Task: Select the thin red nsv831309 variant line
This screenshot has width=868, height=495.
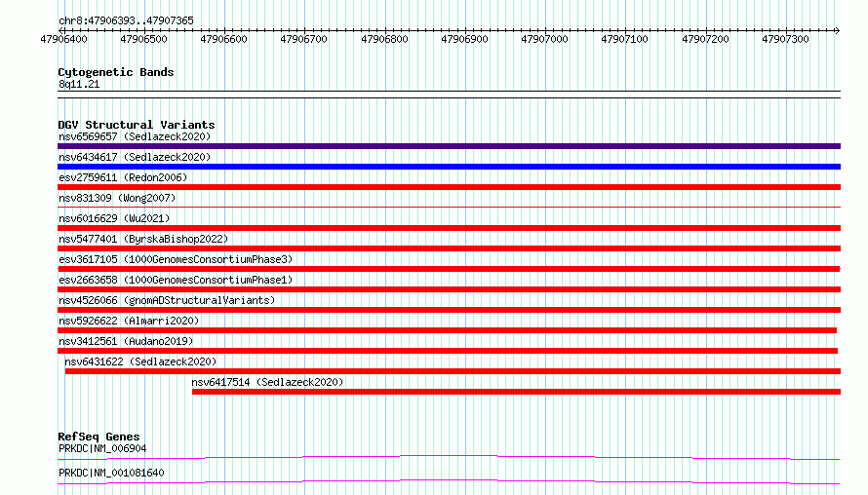Action: click(449, 208)
